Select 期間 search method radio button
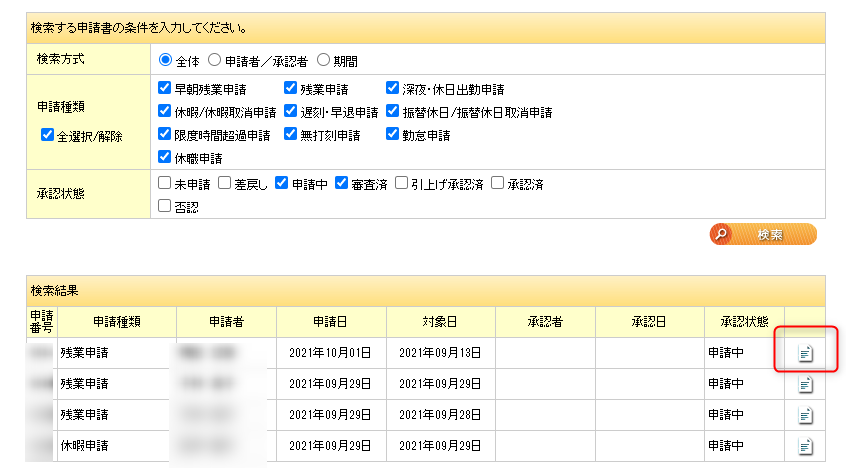 pos(323,59)
